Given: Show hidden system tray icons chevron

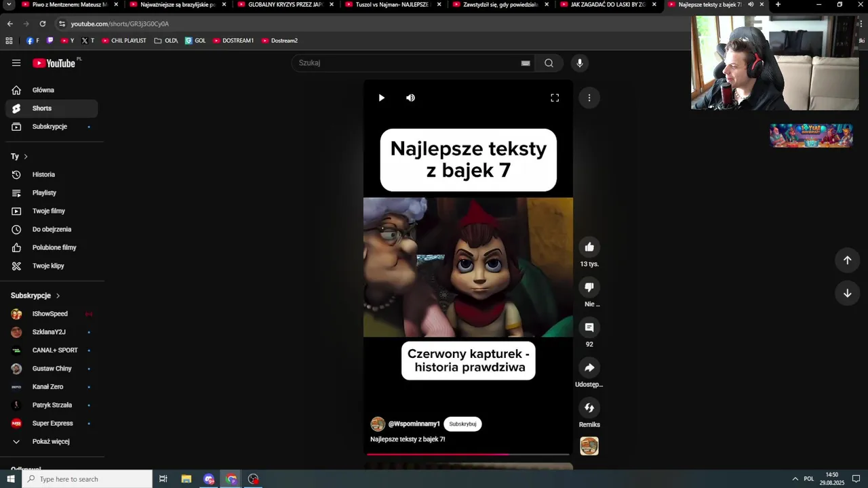Looking at the screenshot, I should 795,479.
